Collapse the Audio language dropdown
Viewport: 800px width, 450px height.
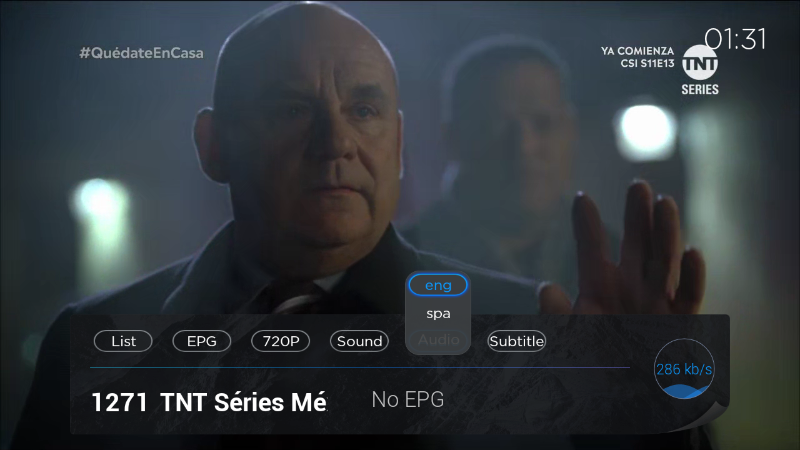click(438, 340)
